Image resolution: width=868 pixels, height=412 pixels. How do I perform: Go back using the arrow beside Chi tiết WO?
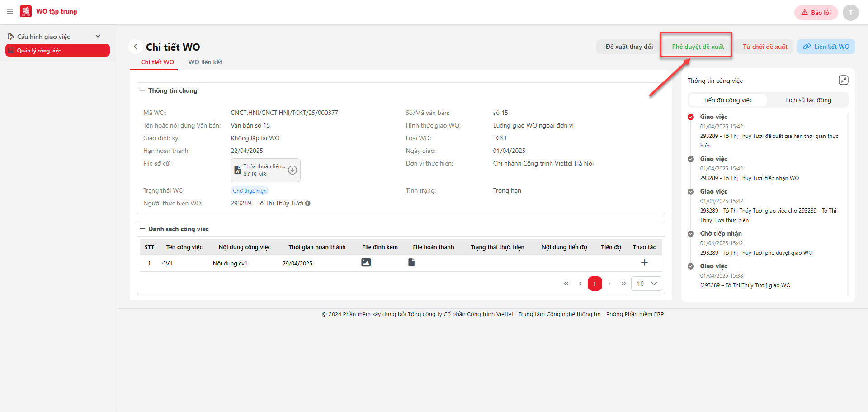pos(135,47)
